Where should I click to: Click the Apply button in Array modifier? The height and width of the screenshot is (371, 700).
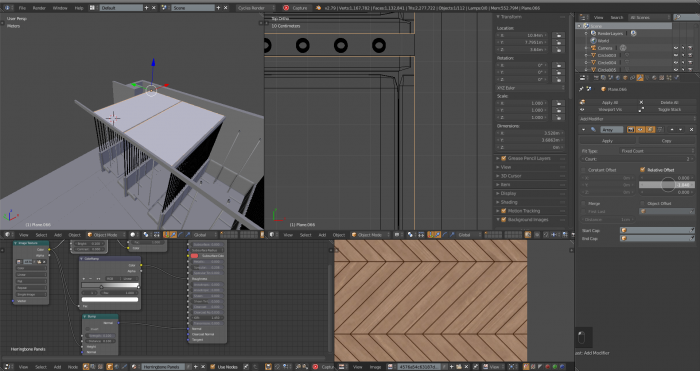coord(608,141)
